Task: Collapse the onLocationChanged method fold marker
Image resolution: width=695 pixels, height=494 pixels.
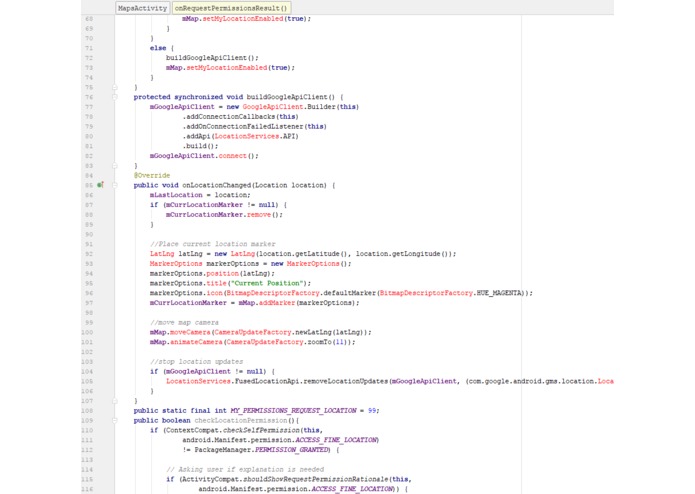Action: pyautogui.click(x=115, y=185)
